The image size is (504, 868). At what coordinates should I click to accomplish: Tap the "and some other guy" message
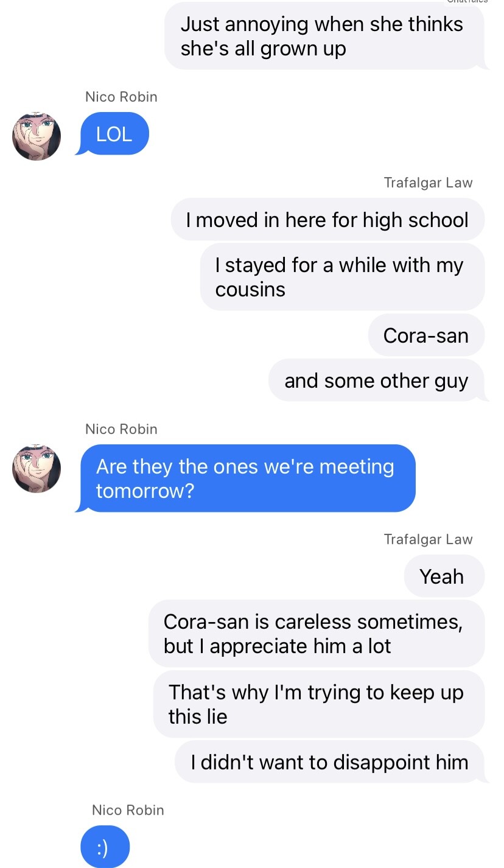[x=376, y=380]
